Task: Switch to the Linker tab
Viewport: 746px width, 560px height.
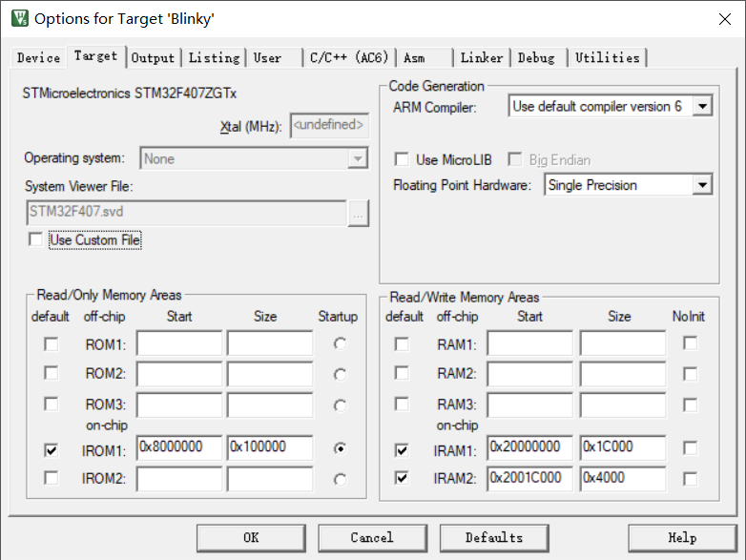Action: [482, 58]
